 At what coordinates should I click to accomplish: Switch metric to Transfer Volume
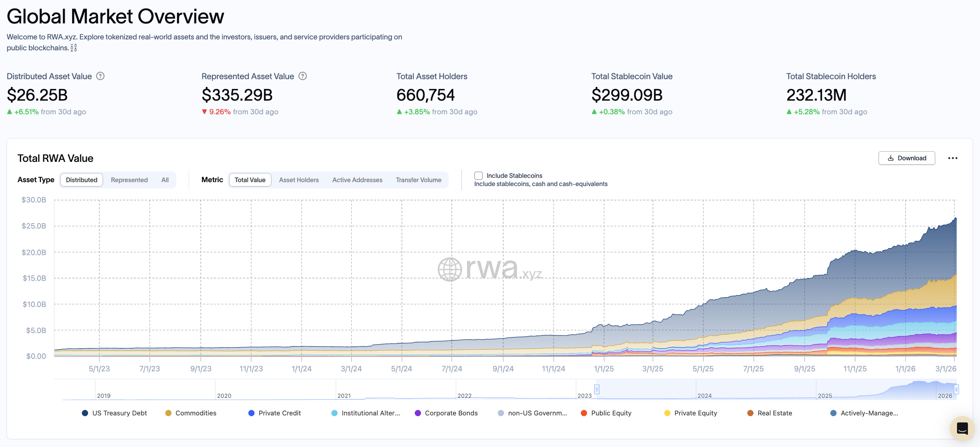tap(418, 180)
